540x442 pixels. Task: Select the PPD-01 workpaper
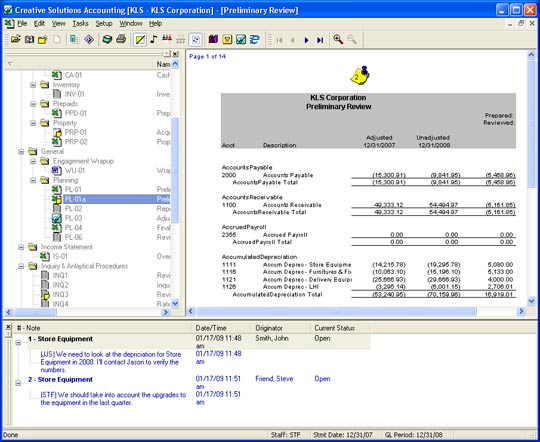(x=75, y=113)
